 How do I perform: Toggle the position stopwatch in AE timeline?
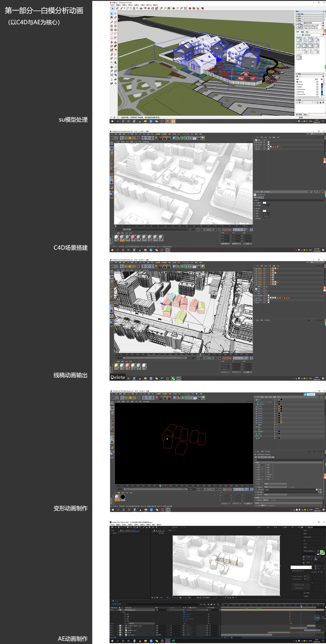click(125, 617)
